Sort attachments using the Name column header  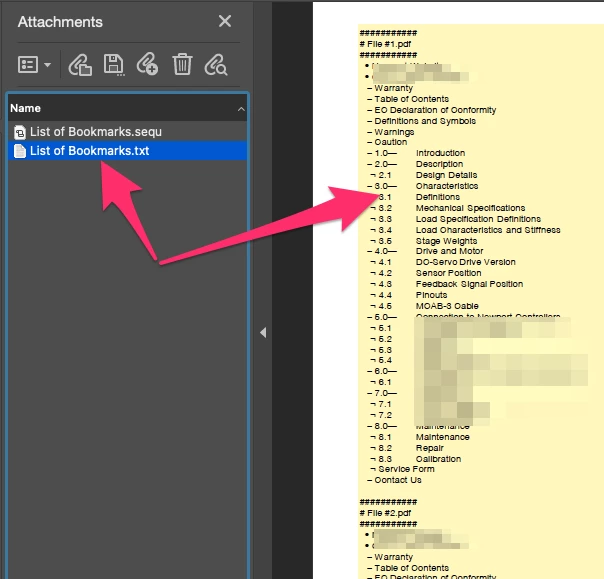[127, 108]
